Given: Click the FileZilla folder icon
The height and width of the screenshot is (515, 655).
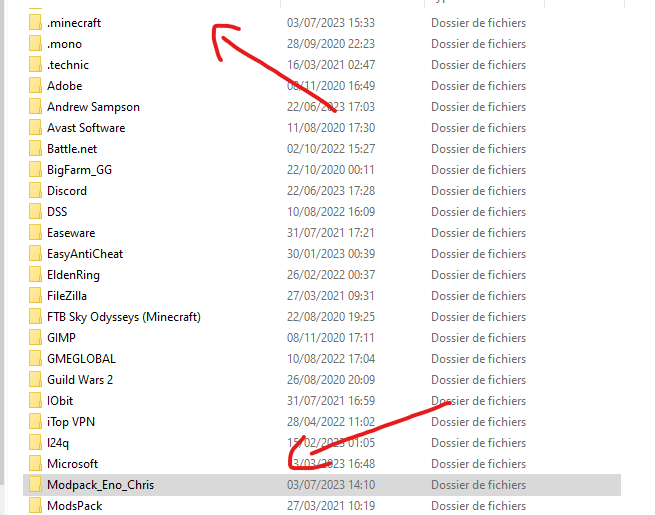Looking at the screenshot, I should [36, 295].
